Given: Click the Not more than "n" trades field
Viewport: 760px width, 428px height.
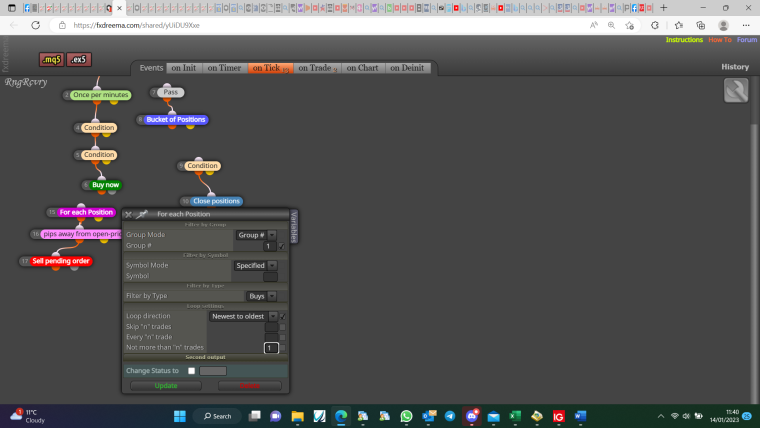Looking at the screenshot, I should [x=271, y=348].
